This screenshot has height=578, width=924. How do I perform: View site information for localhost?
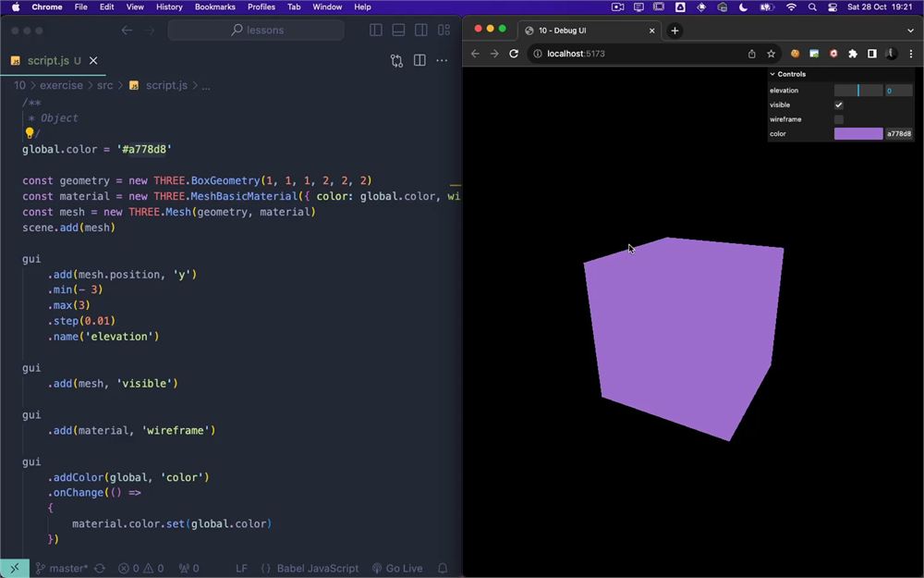pyautogui.click(x=538, y=54)
